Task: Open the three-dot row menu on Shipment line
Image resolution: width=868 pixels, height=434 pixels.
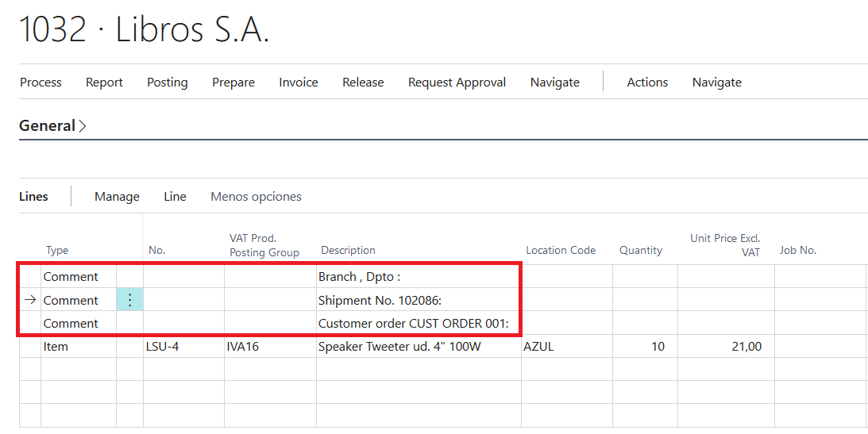Action: (129, 300)
